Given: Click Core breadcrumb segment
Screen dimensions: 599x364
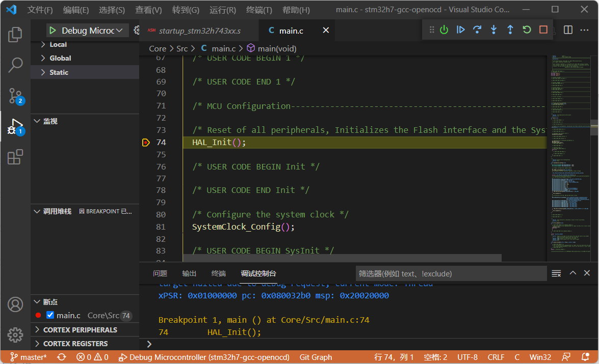Looking at the screenshot, I should click(x=158, y=48).
